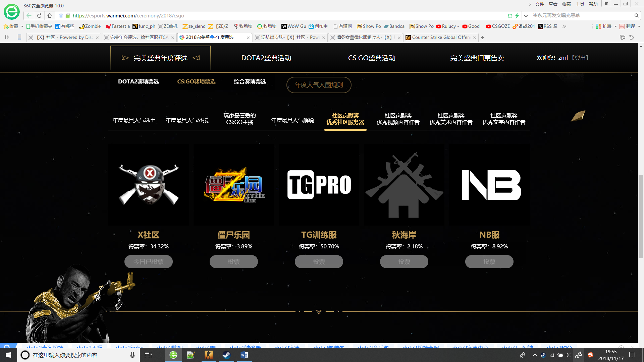Open the 工具 menu
Screen dimensions: 644x362
pyautogui.click(x=580, y=4)
